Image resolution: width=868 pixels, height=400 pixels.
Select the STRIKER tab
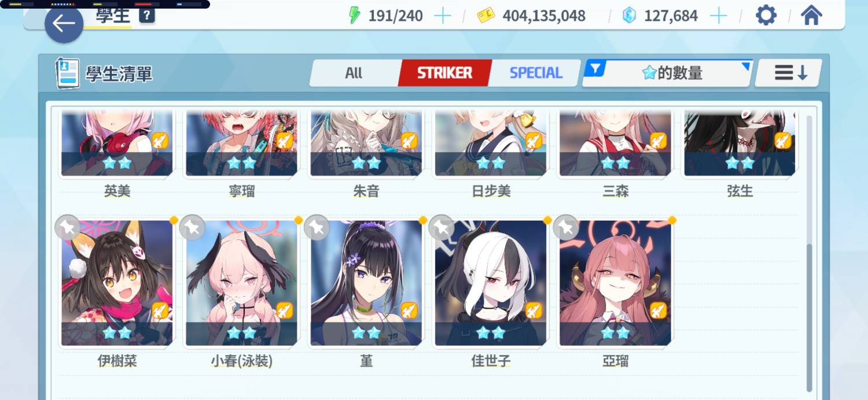(x=444, y=73)
